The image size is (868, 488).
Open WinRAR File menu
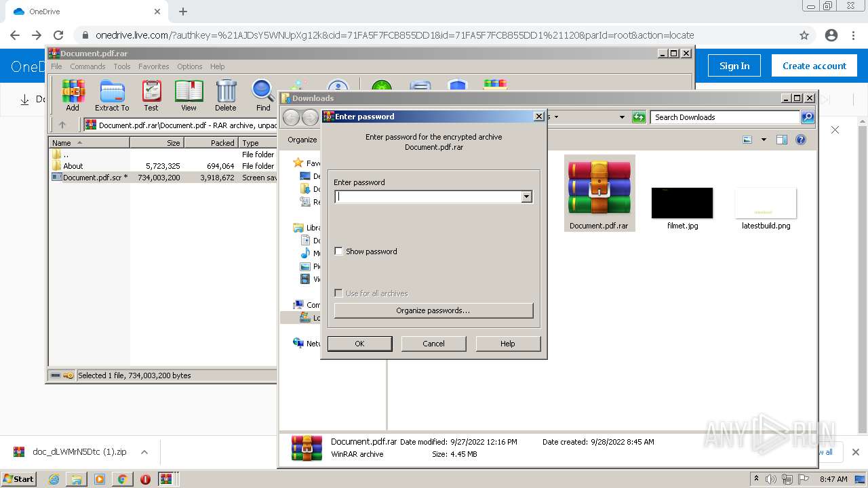click(x=56, y=66)
